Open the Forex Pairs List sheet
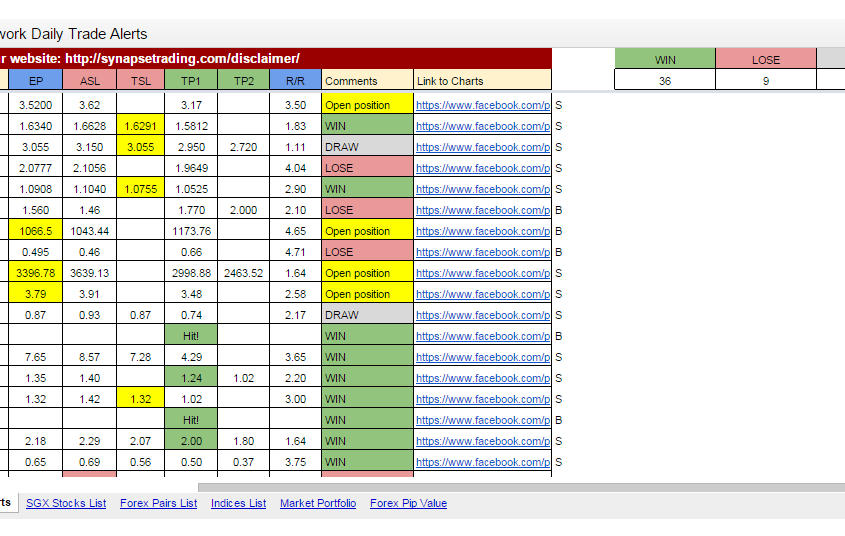The image size is (845, 536). coord(158,503)
